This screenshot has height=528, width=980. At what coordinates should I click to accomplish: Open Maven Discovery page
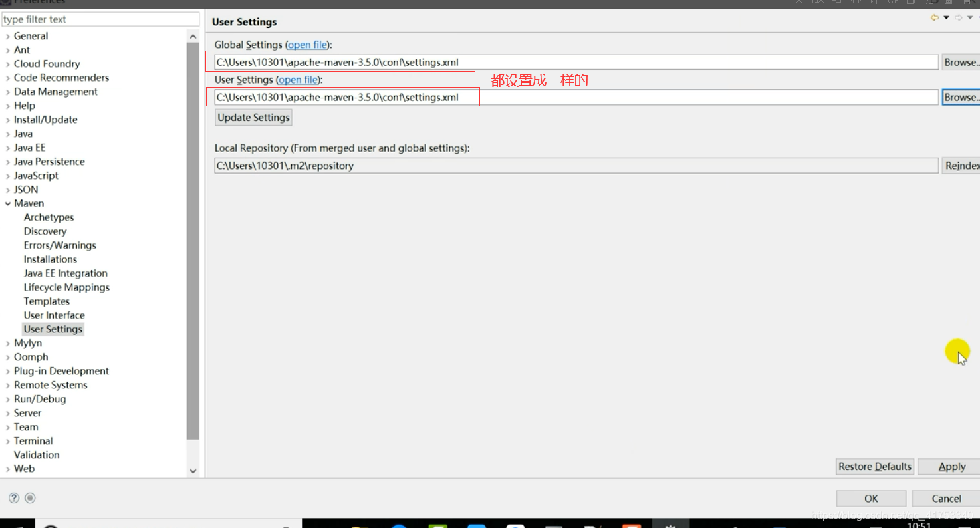click(45, 231)
